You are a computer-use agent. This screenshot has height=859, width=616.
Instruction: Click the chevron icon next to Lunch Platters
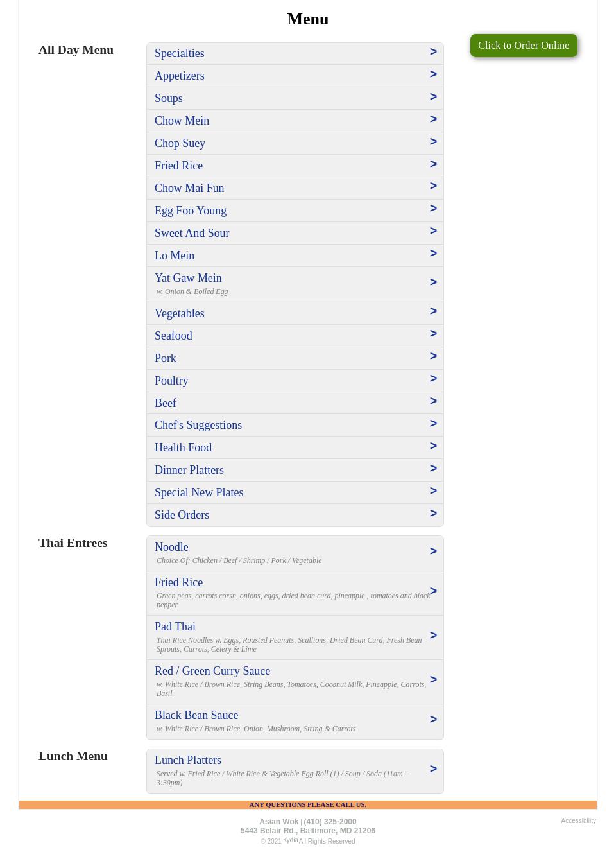(x=433, y=769)
